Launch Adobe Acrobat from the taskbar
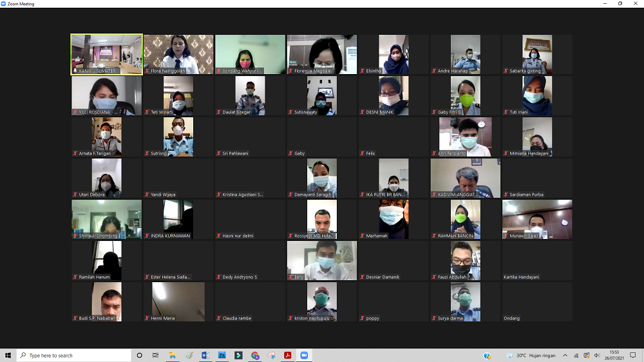Viewport: 644px width, 362px height. pos(288,355)
